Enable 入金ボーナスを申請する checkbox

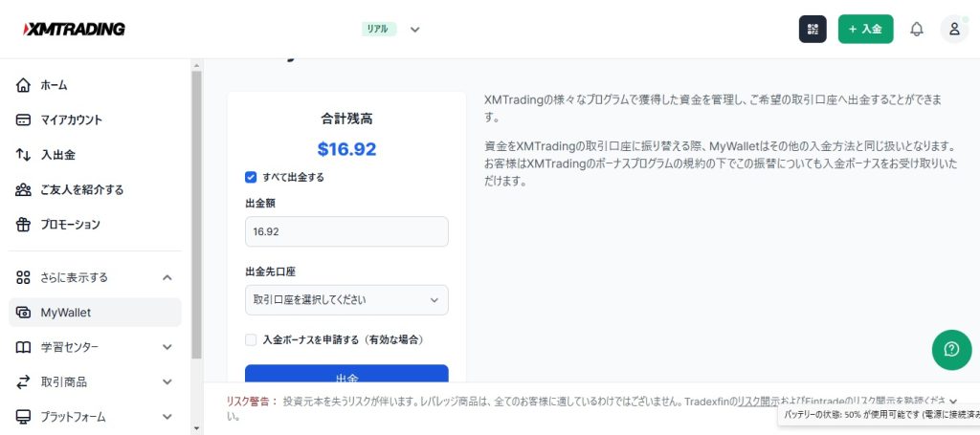[x=251, y=339]
